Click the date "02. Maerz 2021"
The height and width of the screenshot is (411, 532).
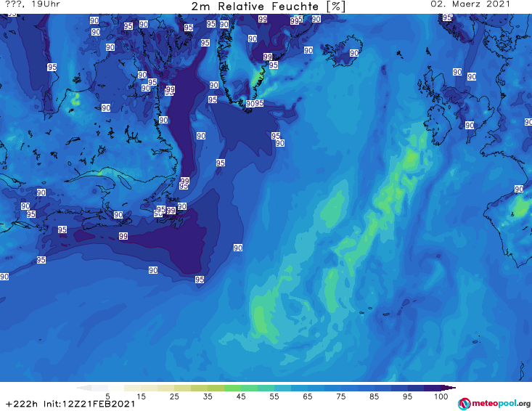point(470,4)
